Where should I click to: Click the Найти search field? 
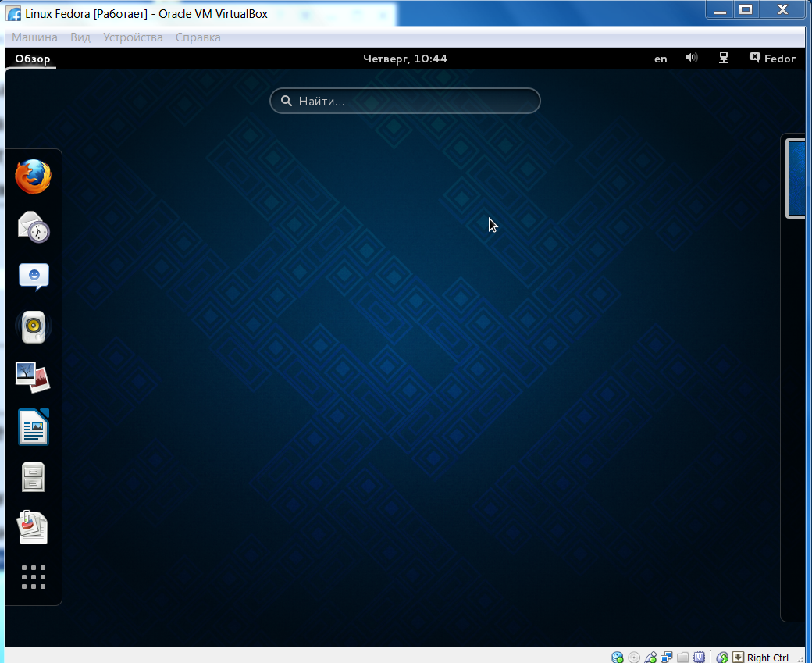click(405, 101)
